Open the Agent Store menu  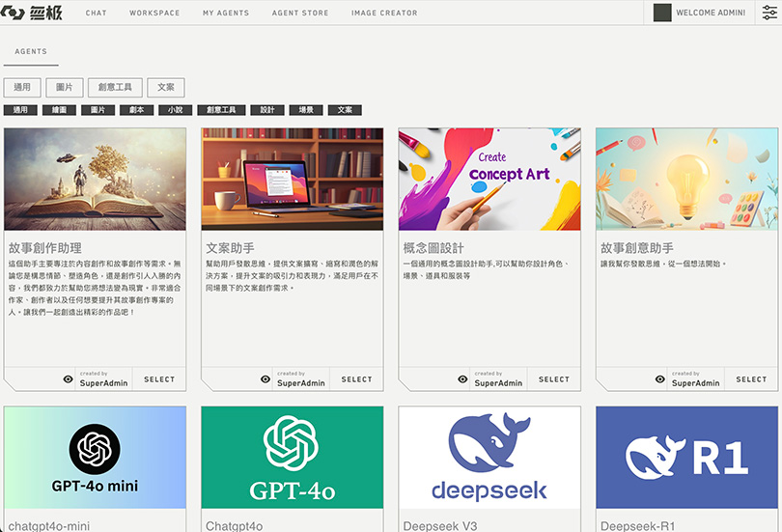pos(300,14)
